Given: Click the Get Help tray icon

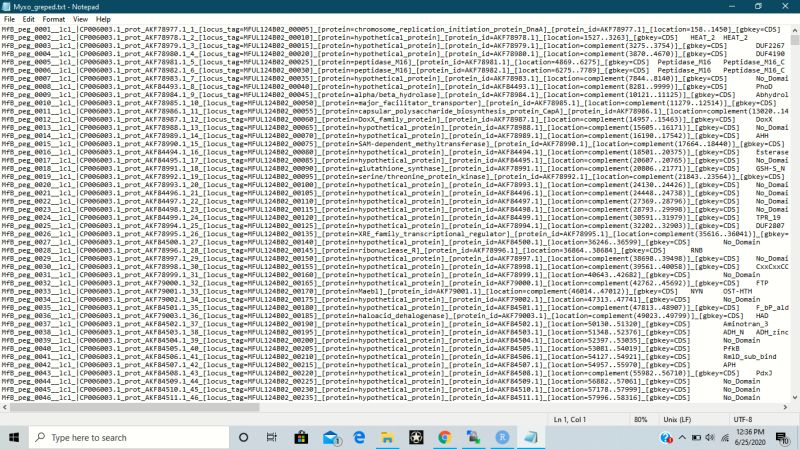Looking at the screenshot, I should 666,437.
